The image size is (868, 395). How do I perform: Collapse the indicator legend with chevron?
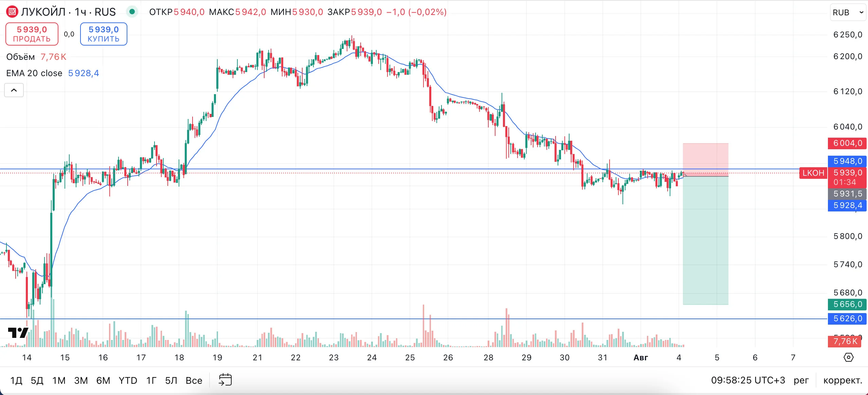(x=14, y=90)
